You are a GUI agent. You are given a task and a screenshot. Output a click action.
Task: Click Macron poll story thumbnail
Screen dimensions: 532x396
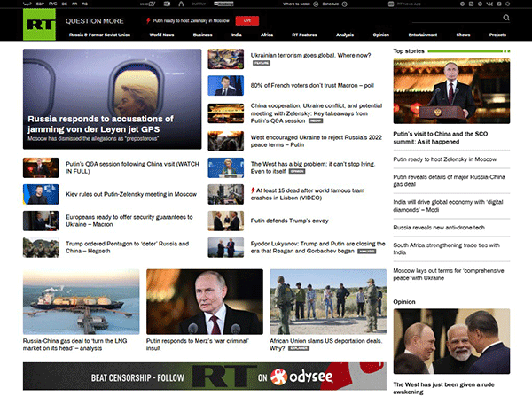pyautogui.click(x=225, y=85)
